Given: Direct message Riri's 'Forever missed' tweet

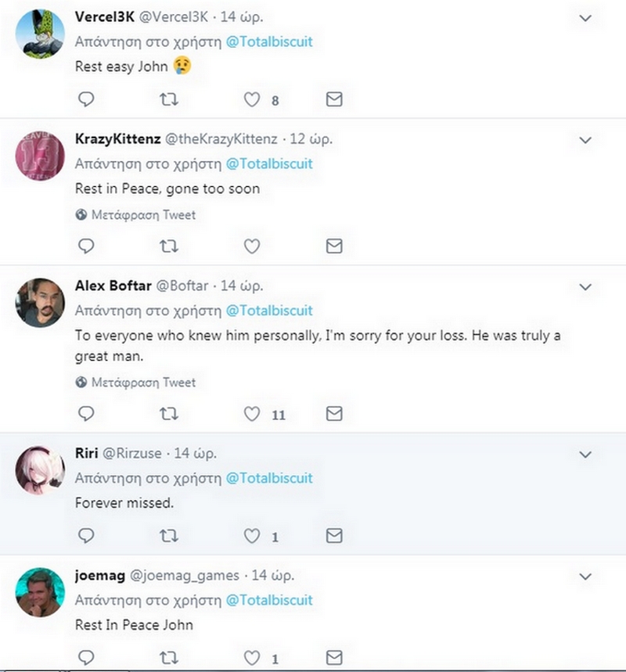Looking at the screenshot, I should point(334,536).
